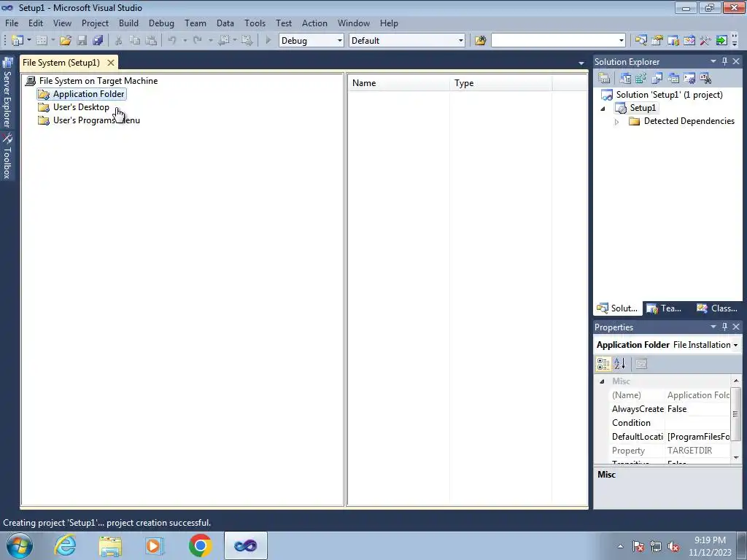Screen dimensions: 747x560
Task: Click the Start Debugging play icon
Action: [268, 41]
